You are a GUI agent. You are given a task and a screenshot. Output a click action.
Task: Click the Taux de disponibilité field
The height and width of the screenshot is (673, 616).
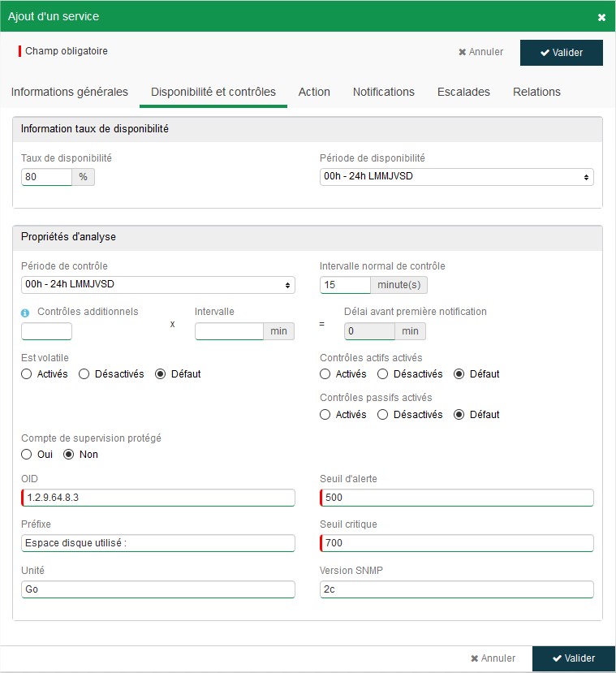(47, 177)
